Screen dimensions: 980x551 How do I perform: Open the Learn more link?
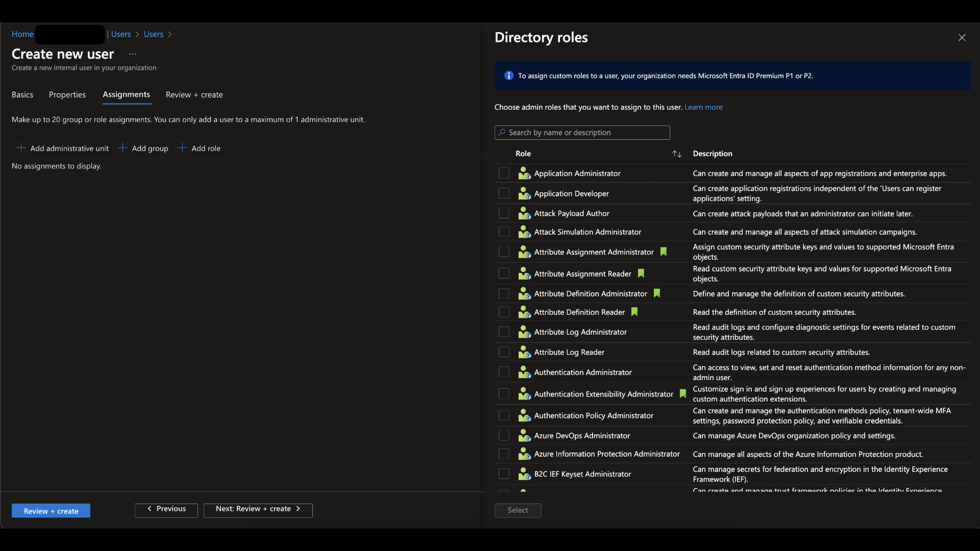click(x=703, y=107)
